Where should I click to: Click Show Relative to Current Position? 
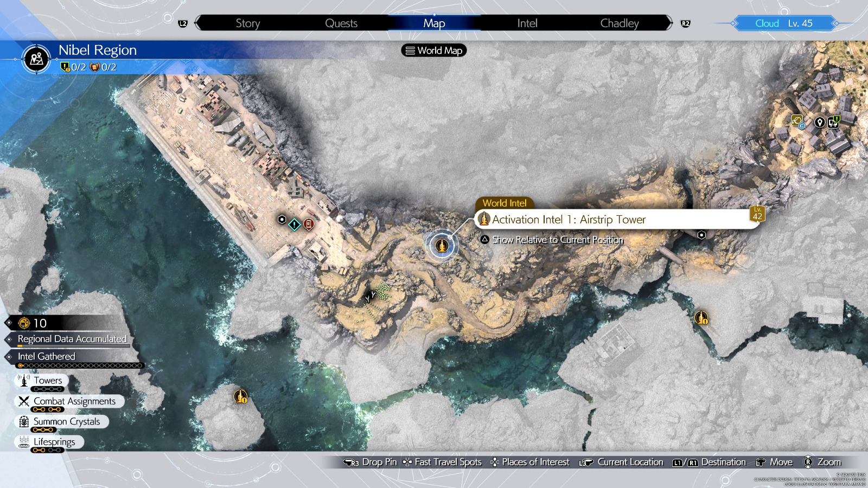557,240
